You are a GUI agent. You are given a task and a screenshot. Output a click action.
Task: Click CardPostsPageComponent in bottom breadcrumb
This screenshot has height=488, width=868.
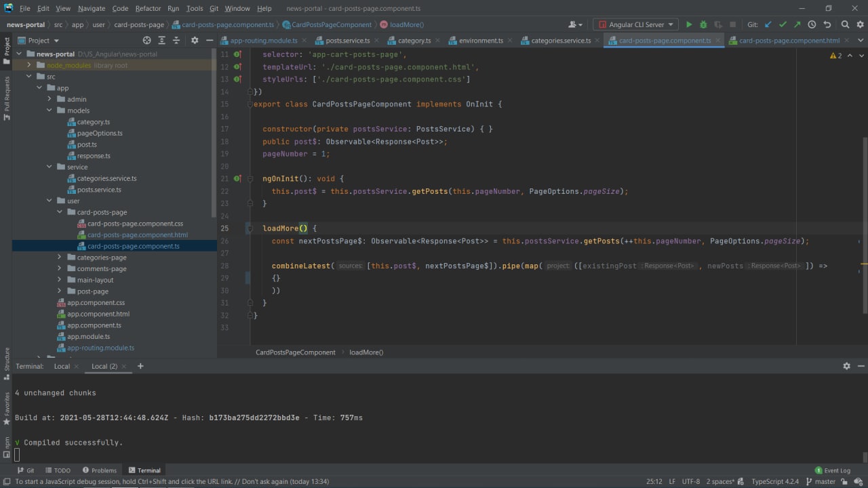click(x=295, y=352)
